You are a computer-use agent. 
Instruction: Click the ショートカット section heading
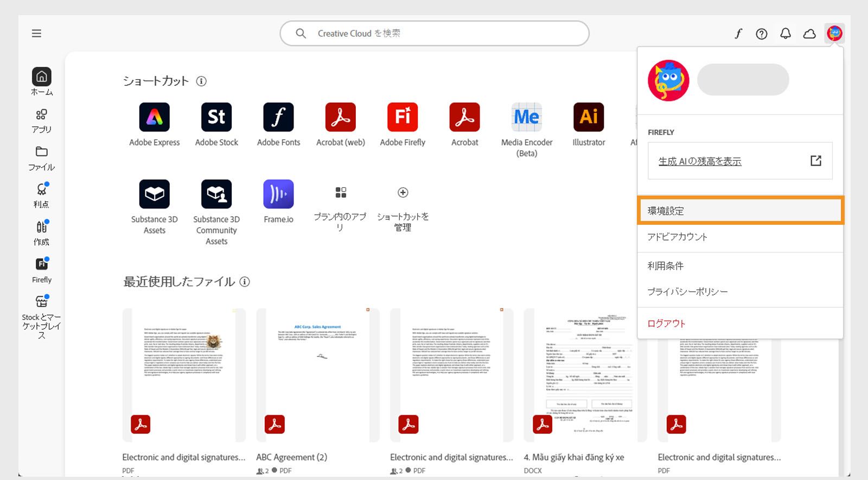click(x=156, y=81)
